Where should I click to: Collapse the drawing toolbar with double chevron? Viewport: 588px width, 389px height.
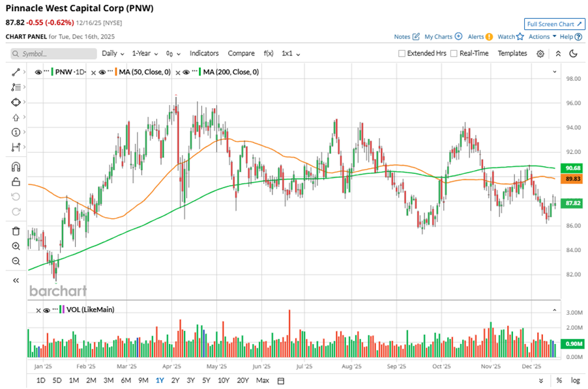click(x=16, y=280)
